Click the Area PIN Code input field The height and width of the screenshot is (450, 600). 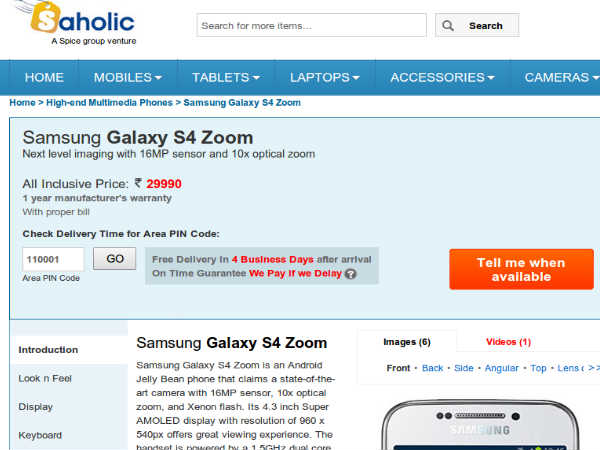52,258
